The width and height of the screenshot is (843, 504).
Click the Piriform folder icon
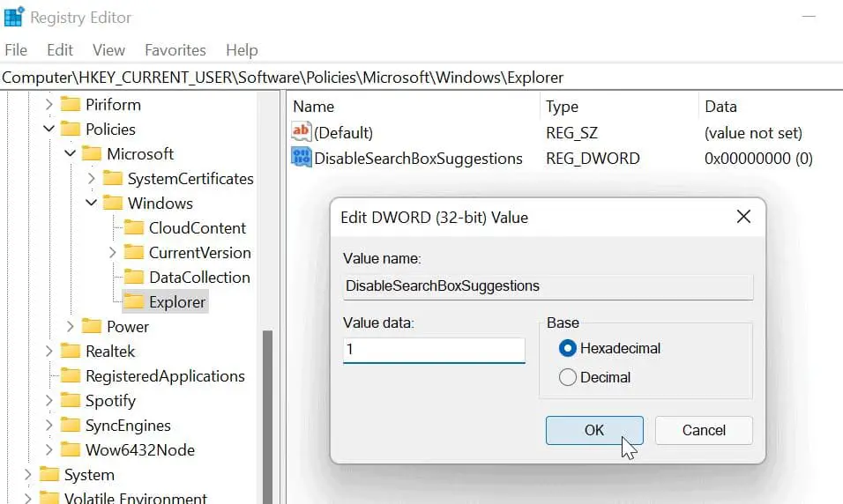[71, 104]
